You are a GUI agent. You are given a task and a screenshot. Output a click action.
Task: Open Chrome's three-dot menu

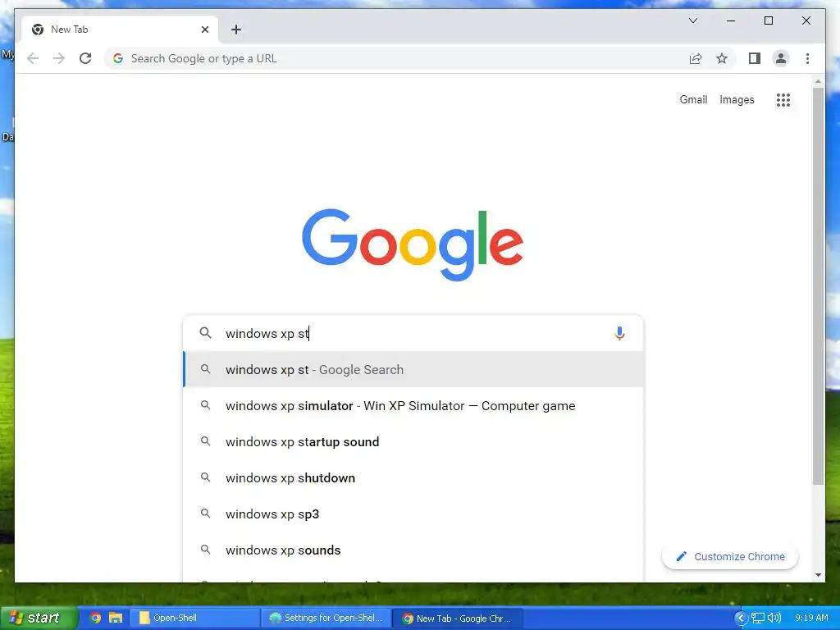point(807,58)
